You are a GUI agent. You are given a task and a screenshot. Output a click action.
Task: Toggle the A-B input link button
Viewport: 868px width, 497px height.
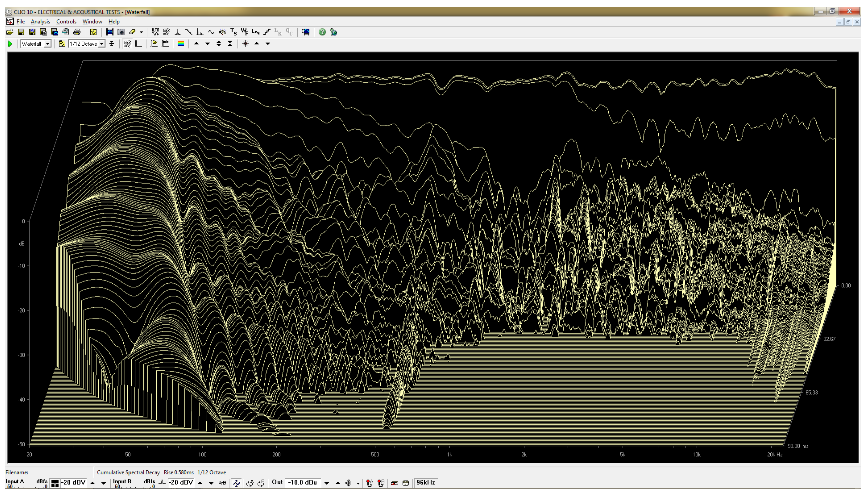222,483
